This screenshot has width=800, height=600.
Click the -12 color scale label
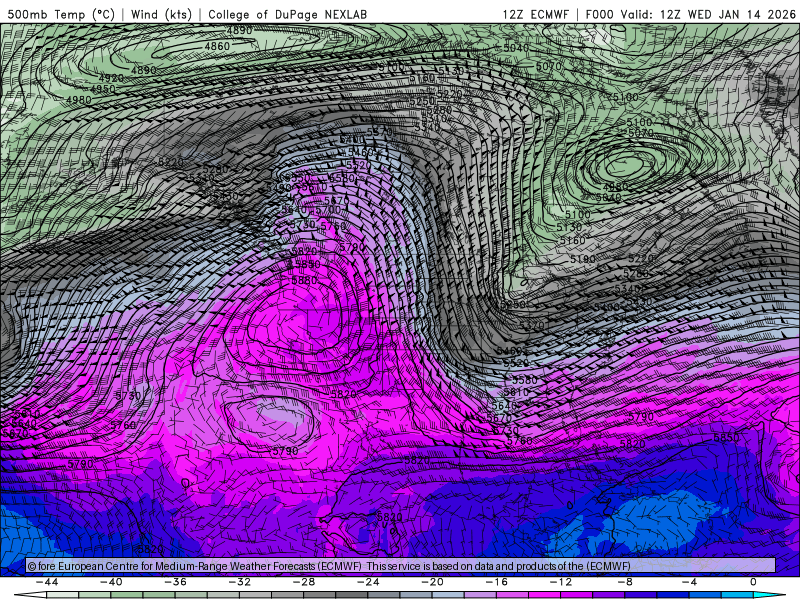tap(561, 582)
